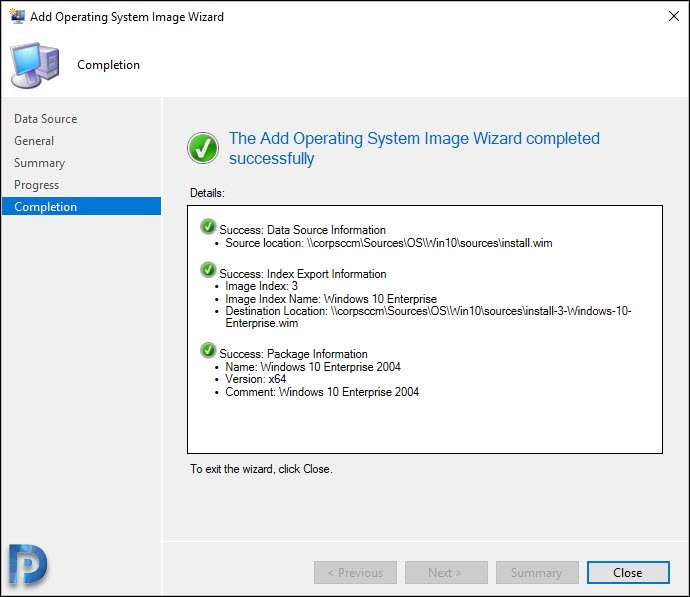Click the 'Image Index: 3' line

[x=261, y=286]
